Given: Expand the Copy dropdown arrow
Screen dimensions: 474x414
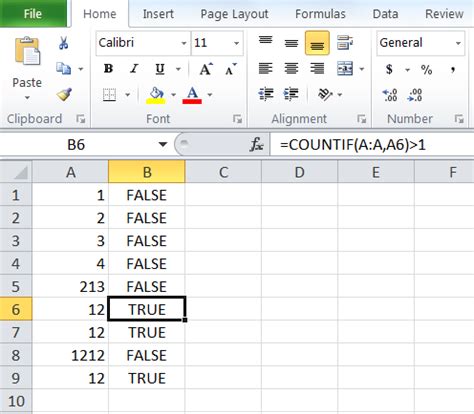Looking at the screenshot, I should [81, 69].
